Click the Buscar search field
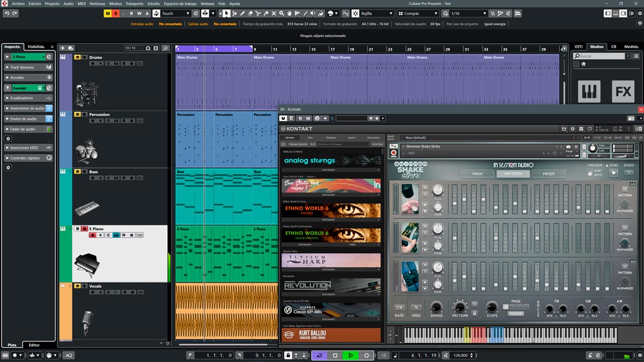The width and height of the screenshot is (644, 362). [x=600, y=56]
